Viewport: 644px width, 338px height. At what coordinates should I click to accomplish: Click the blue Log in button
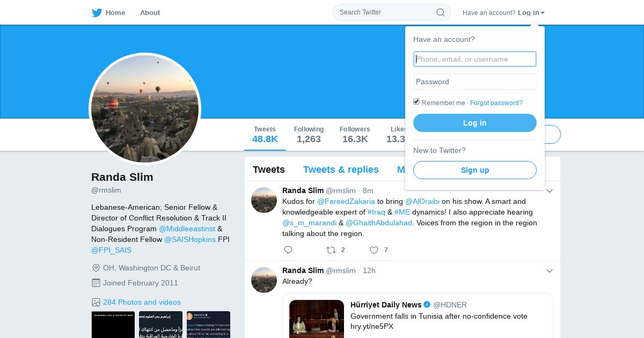pyautogui.click(x=475, y=123)
